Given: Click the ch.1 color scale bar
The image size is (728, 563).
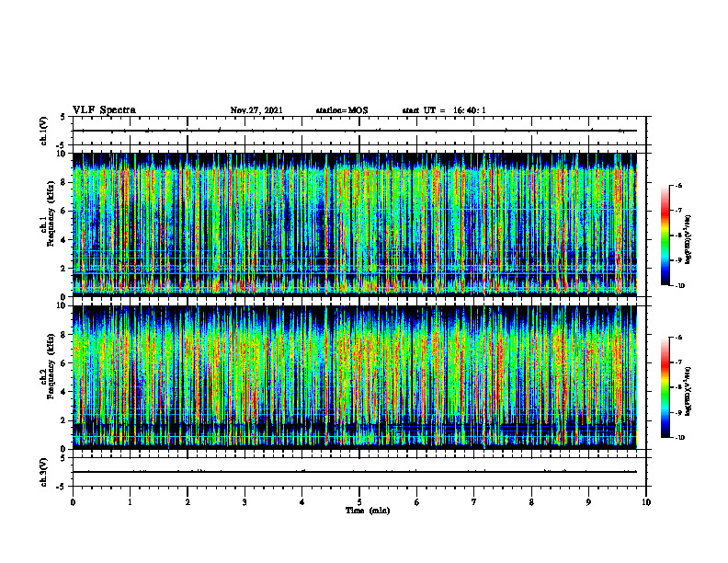Looking at the screenshot, I should pyautogui.click(x=665, y=236).
